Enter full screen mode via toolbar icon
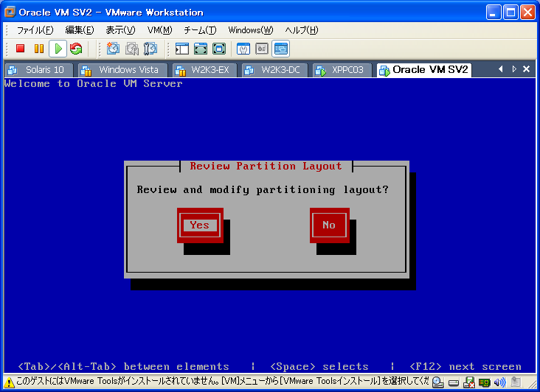The width and height of the screenshot is (540, 392). pyautogui.click(x=219, y=49)
